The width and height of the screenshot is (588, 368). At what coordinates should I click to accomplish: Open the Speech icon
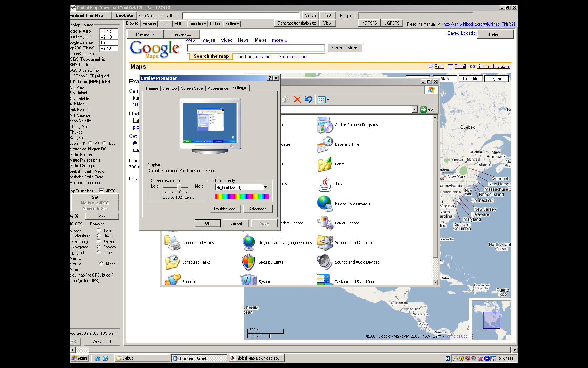172,280
